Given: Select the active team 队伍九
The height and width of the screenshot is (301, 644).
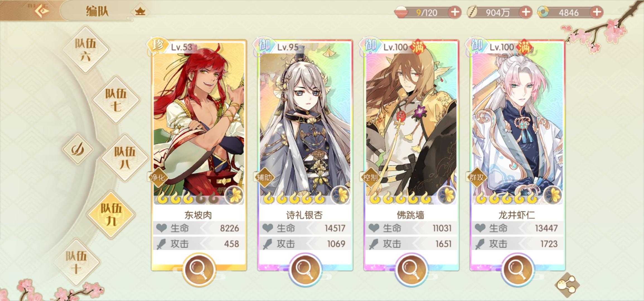Looking at the screenshot, I should pos(111,214).
